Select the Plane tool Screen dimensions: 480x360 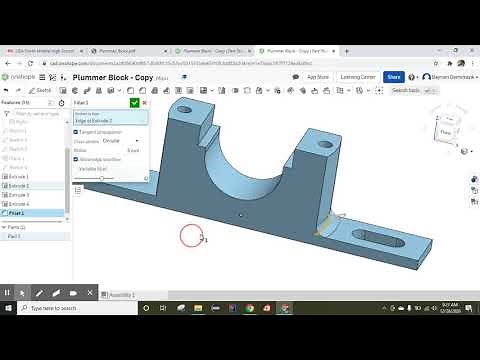tap(340, 90)
